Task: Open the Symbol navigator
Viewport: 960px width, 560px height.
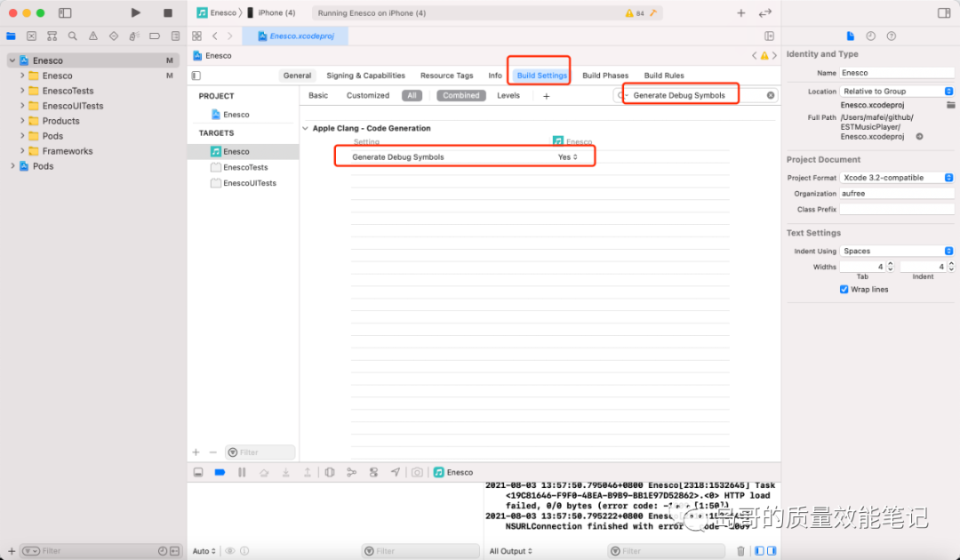Action: [x=52, y=36]
